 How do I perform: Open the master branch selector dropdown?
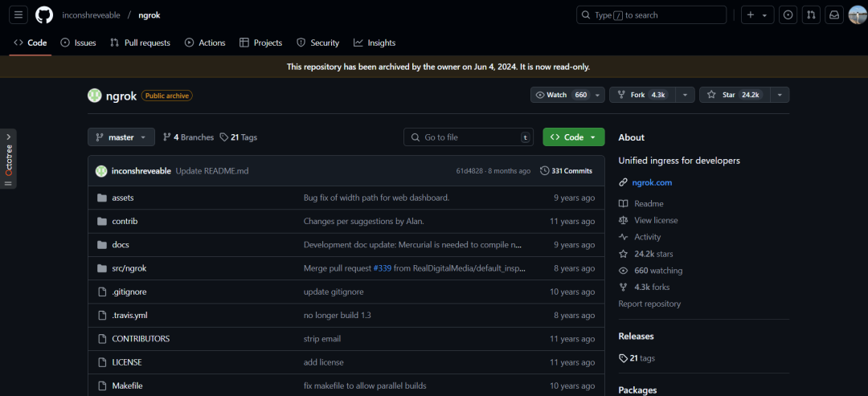[121, 137]
